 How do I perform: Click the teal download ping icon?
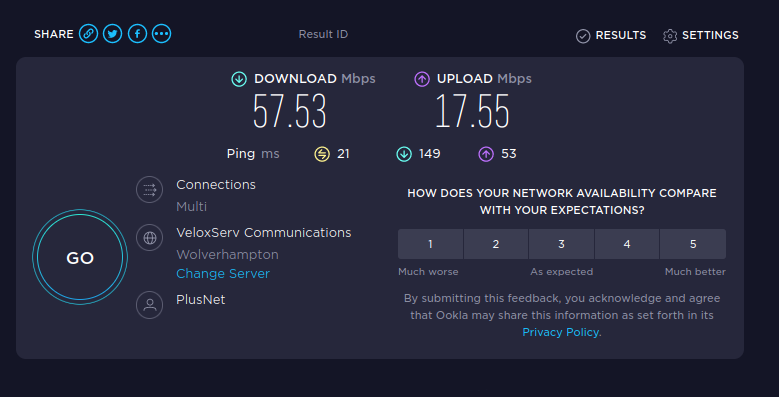coord(404,154)
